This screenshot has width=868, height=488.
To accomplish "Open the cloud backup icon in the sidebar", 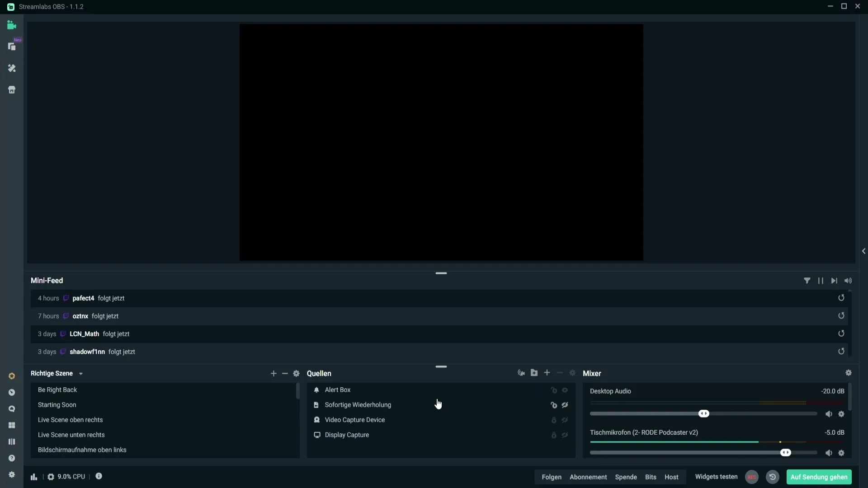I will click(x=12, y=409).
